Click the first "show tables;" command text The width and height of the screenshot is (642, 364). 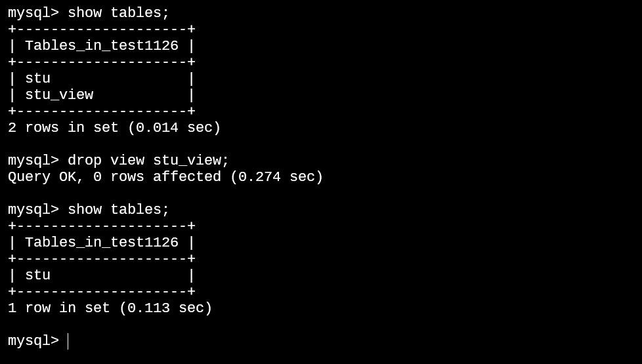[118, 13]
